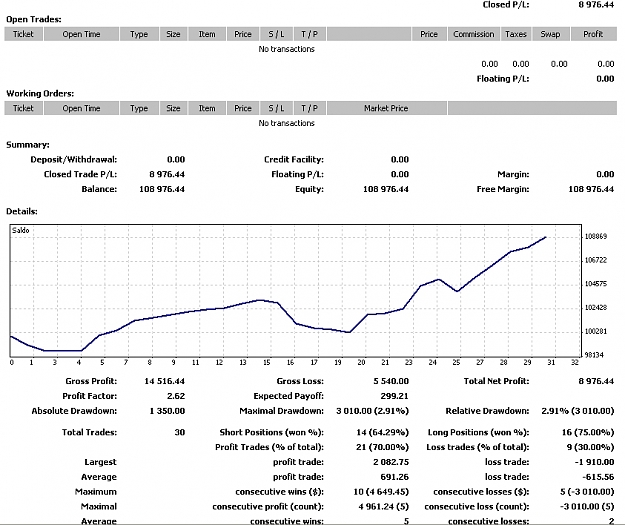Click the Profit Trades value 21 (70.00%)
625x525 pixels.
pyautogui.click(x=383, y=447)
